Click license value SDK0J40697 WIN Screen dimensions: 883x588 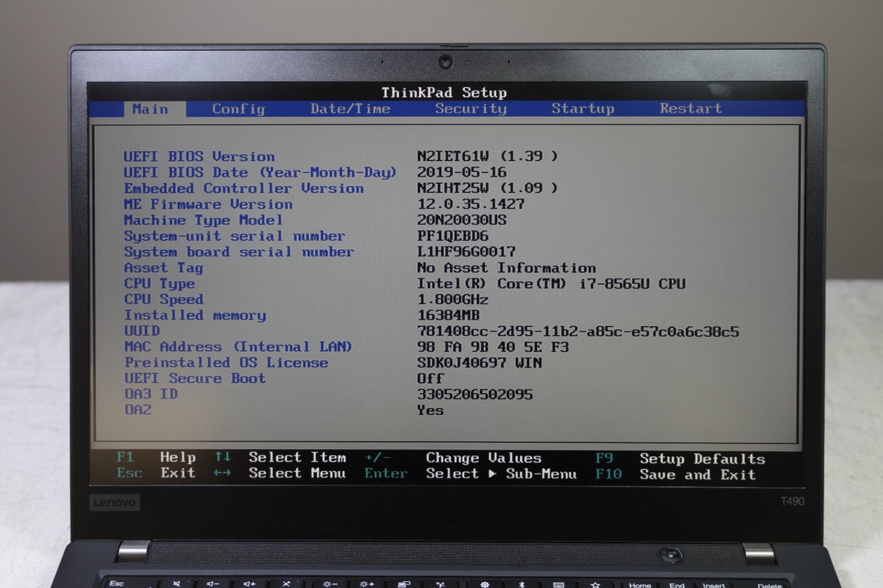click(x=480, y=363)
